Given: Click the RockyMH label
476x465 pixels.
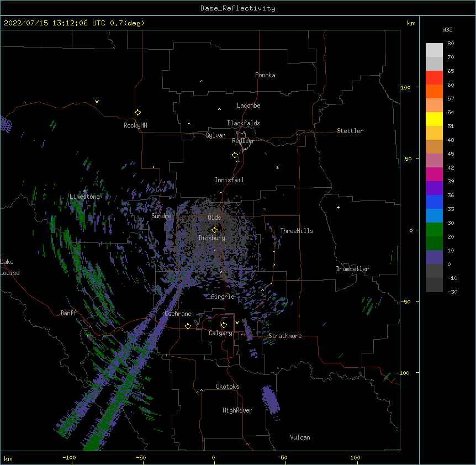Looking at the screenshot, I should coord(135,125).
